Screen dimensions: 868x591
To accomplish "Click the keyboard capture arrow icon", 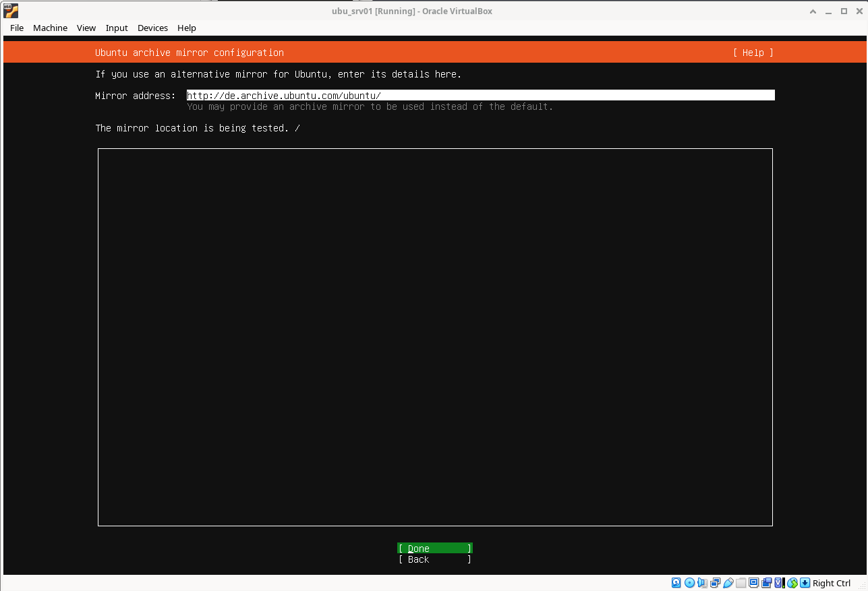I will tap(805, 583).
